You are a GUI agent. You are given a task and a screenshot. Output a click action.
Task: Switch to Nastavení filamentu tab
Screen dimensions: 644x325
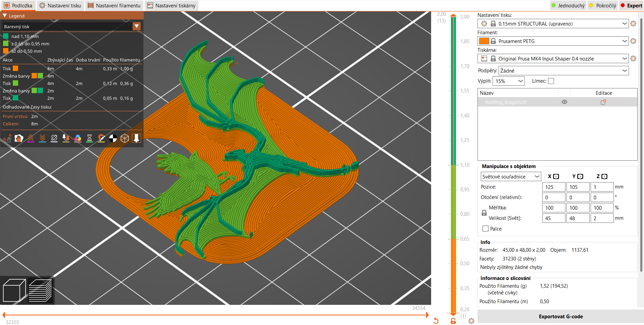(114, 5)
